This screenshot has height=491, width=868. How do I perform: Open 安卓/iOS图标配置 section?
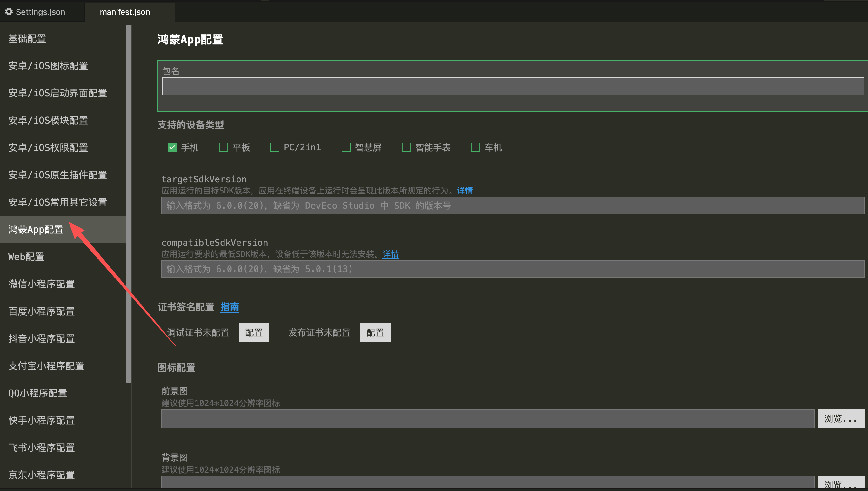pos(63,66)
